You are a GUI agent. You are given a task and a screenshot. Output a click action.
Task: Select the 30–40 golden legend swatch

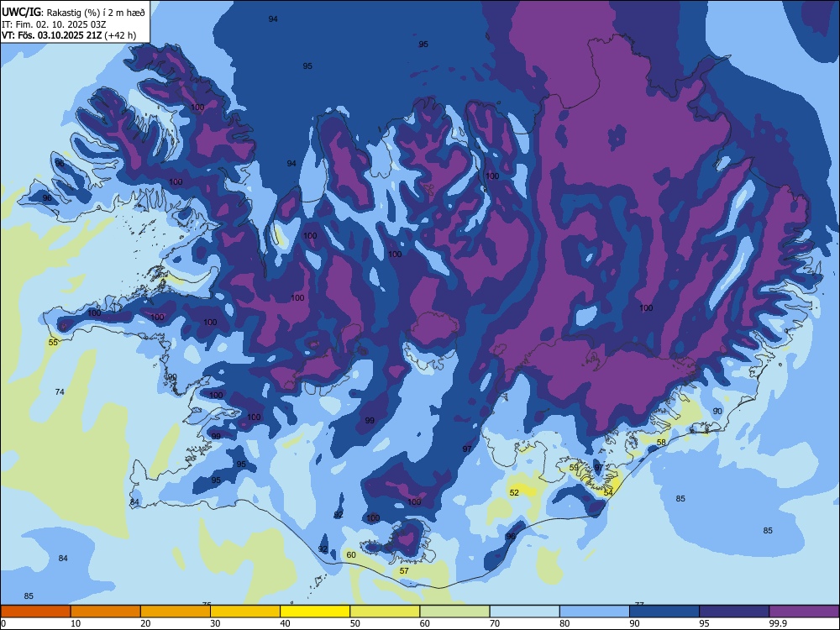(x=245, y=612)
